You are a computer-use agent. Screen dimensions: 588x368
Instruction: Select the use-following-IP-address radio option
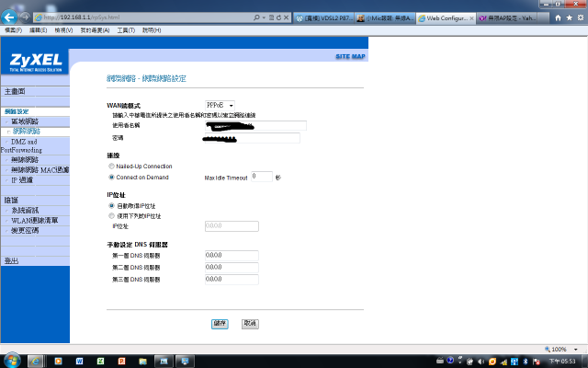tap(111, 216)
